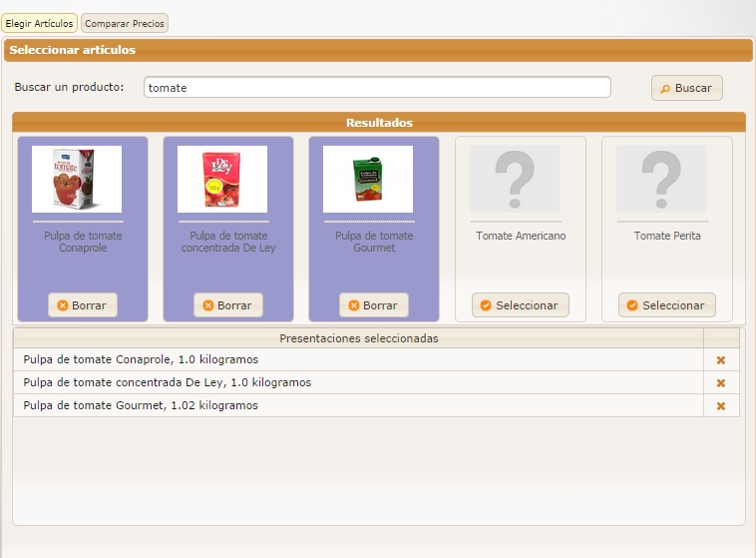Click the Presentaciones seleccionadas column header
This screenshot has width=756, height=558.
pos(358,338)
